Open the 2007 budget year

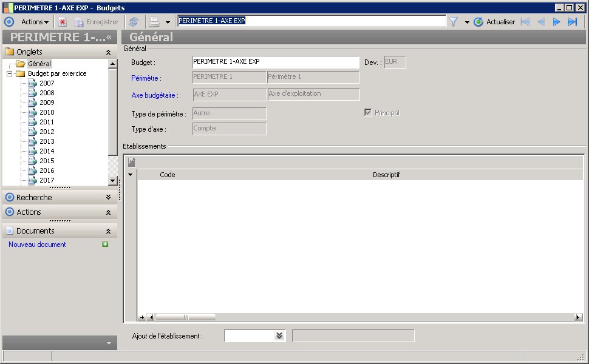pos(47,83)
